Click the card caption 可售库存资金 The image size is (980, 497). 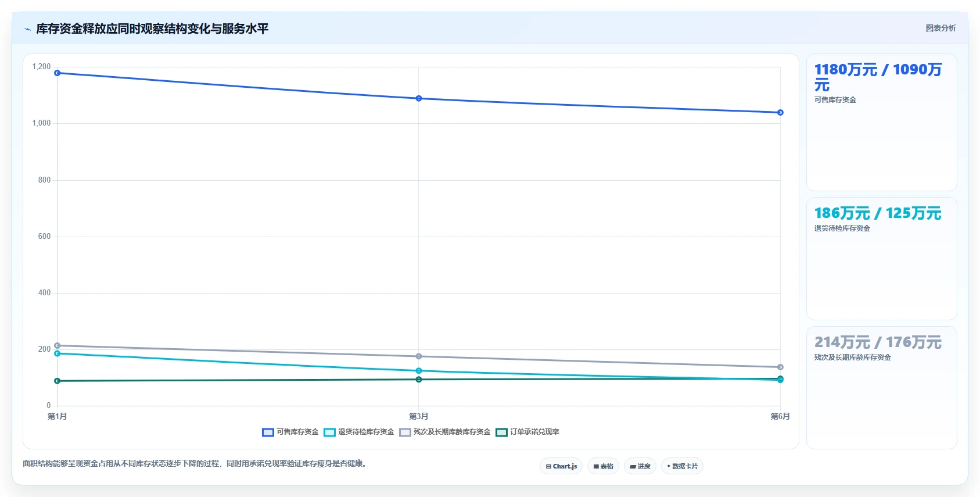click(x=835, y=100)
